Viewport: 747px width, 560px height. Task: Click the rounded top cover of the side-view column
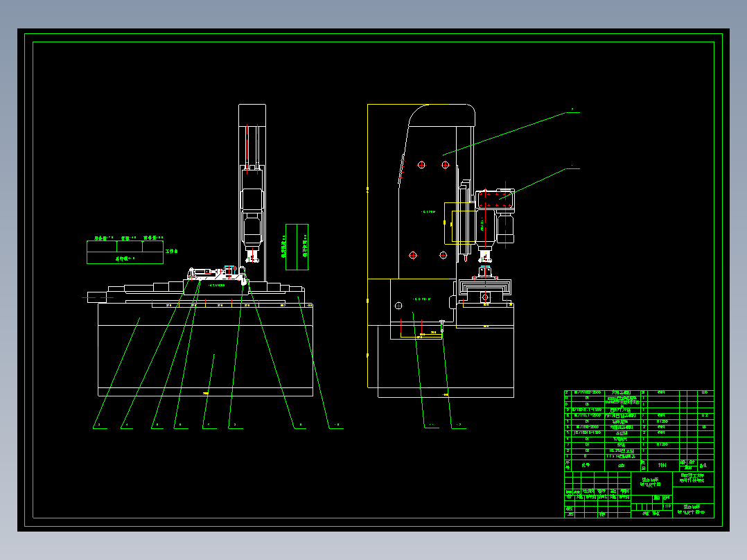(441, 115)
